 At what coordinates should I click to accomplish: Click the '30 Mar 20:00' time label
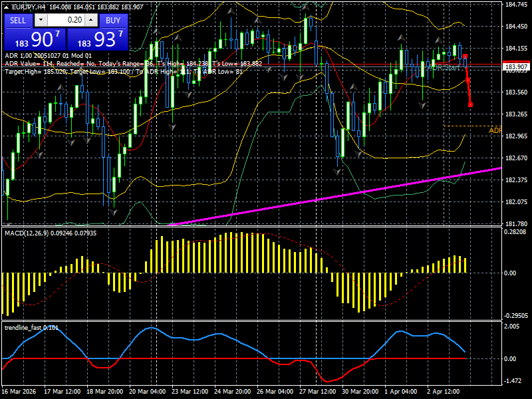coord(360,392)
